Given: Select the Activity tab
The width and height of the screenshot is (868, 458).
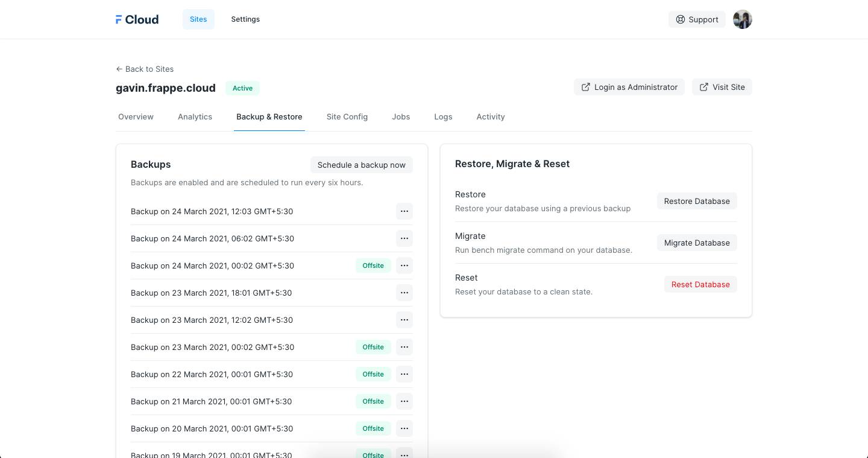Looking at the screenshot, I should pyautogui.click(x=490, y=116).
